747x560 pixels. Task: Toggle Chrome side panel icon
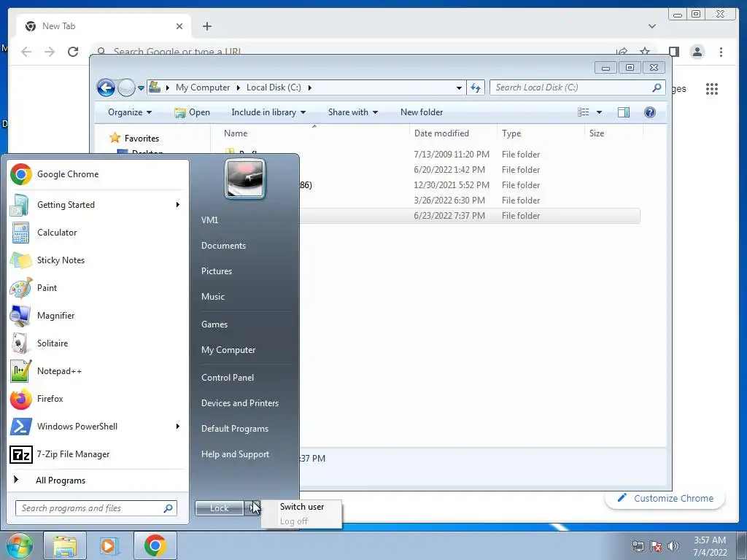(673, 52)
